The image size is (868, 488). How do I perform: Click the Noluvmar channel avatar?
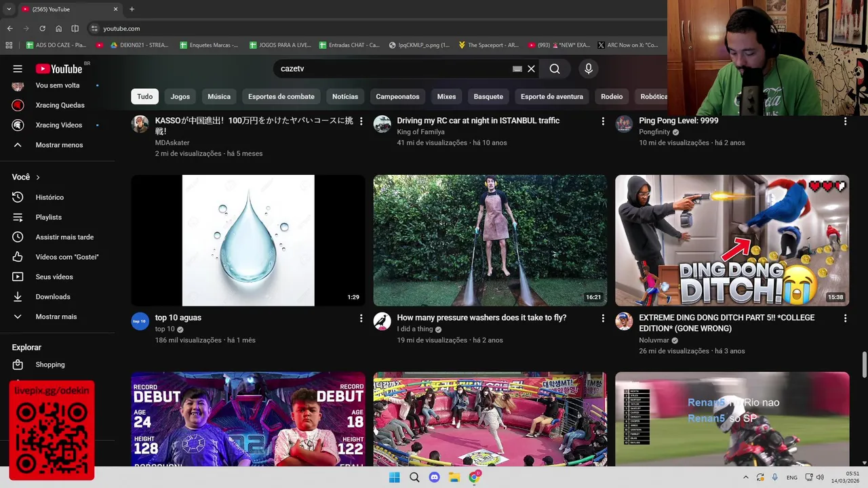click(624, 321)
